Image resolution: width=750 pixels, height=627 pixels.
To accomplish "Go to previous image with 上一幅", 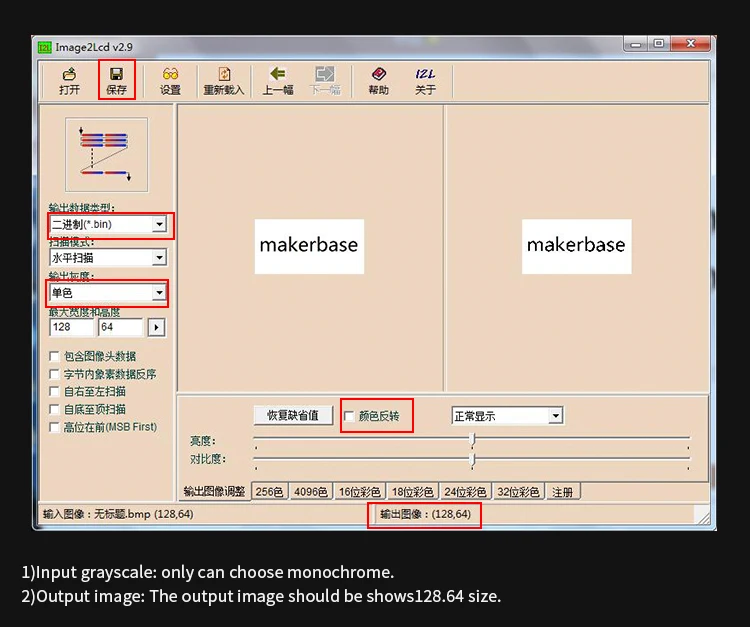I will [277, 81].
